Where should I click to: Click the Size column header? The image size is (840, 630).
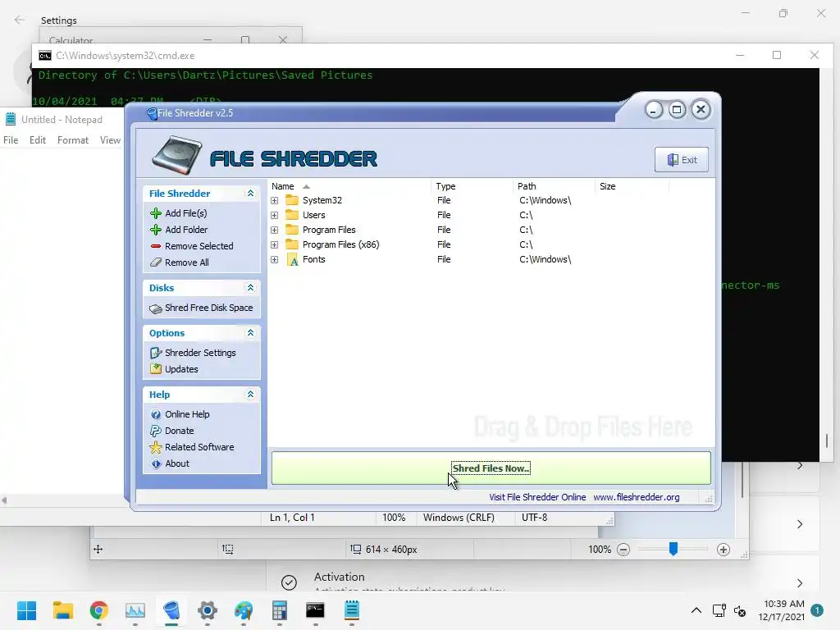tap(632, 186)
